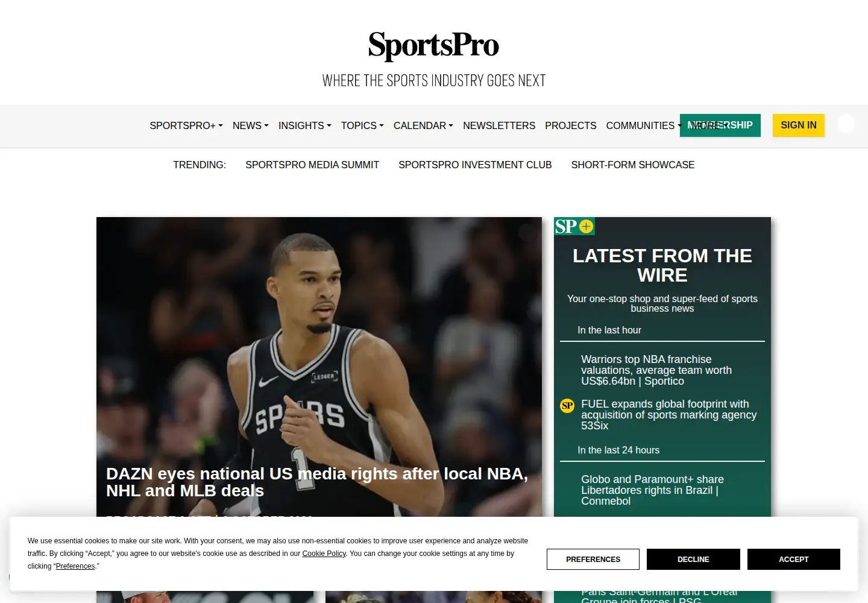Click the SportsPro logo

pyautogui.click(x=434, y=46)
